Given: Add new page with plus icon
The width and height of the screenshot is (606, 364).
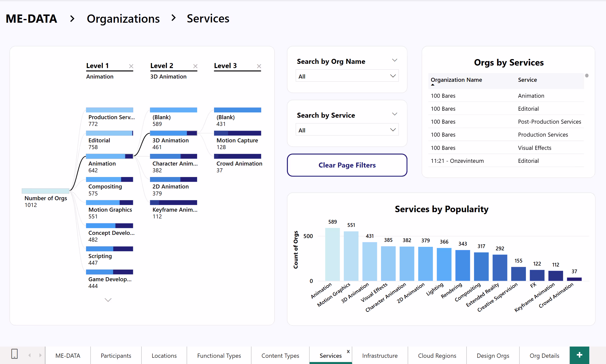Looking at the screenshot, I should 579,355.
